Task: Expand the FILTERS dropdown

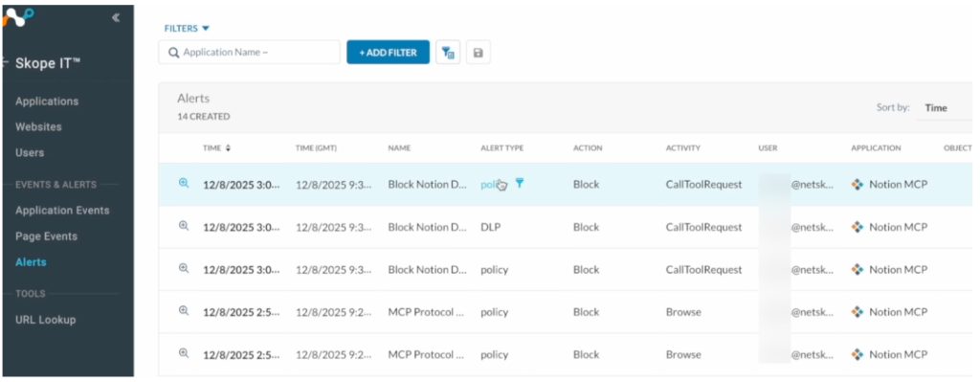Action: coord(187,28)
